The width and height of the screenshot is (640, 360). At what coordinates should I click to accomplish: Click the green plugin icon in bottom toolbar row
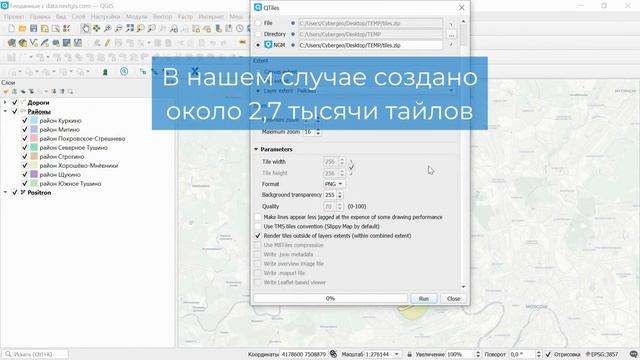(x=105, y=72)
